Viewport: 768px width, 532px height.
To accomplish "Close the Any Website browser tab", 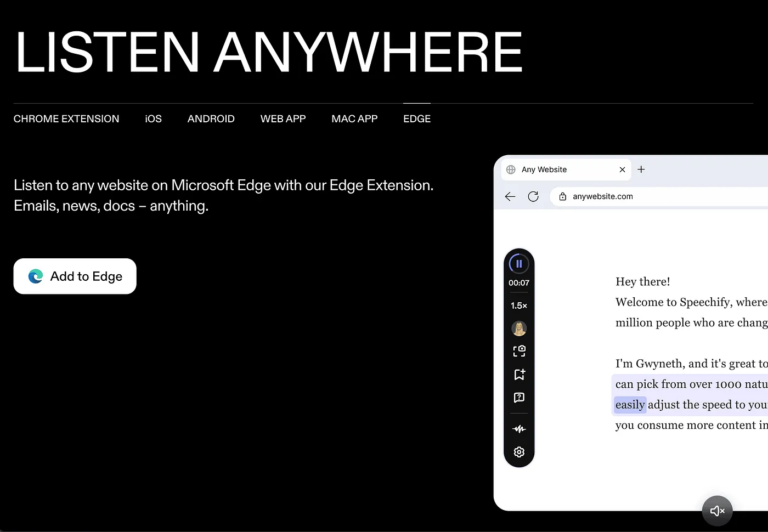I will pyautogui.click(x=622, y=169).
